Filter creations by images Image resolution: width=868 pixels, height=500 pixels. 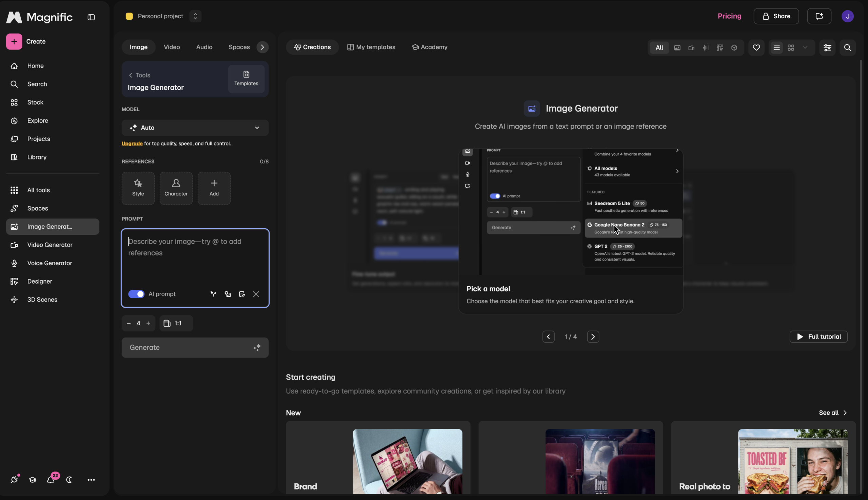click(677, 48)
